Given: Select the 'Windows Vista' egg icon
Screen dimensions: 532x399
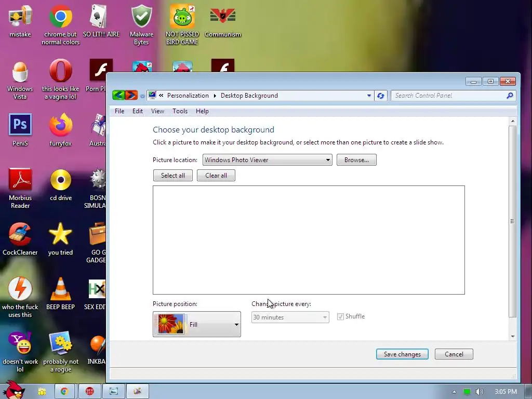Looking at the screenshot, I should click(20, 79).
